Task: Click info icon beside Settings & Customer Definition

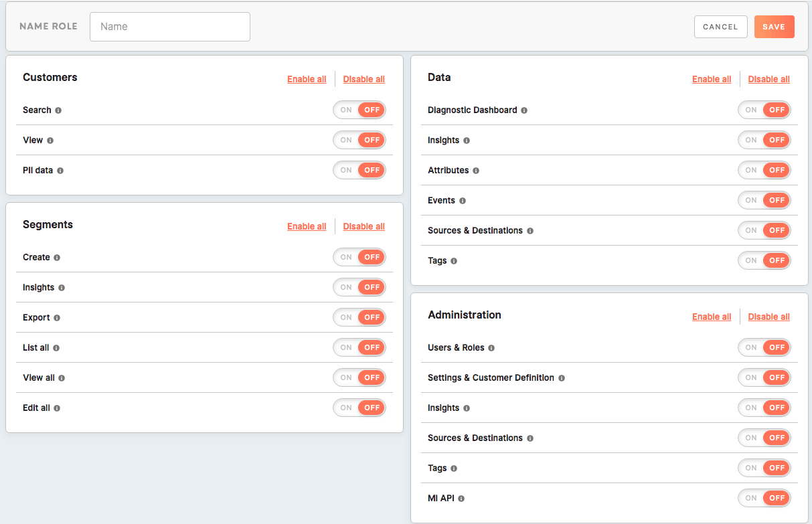Action: pos(562,378)
